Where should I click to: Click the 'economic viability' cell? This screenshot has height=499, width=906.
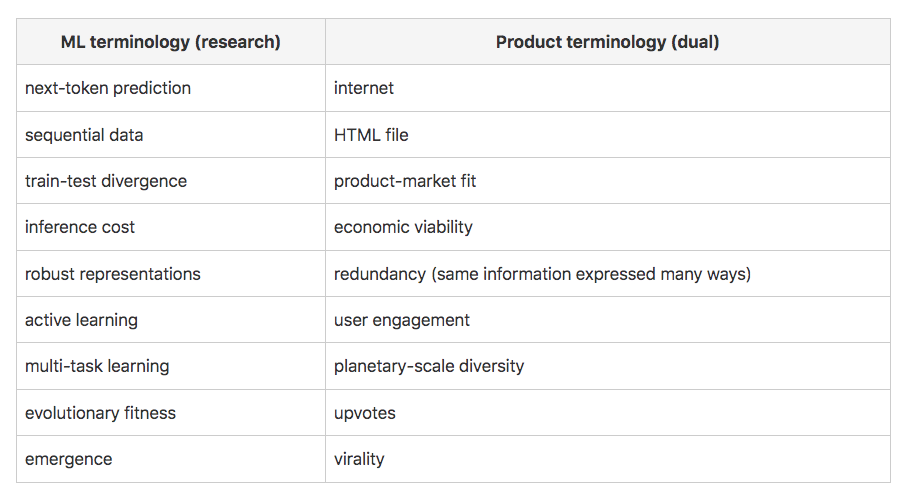point(403,227)
